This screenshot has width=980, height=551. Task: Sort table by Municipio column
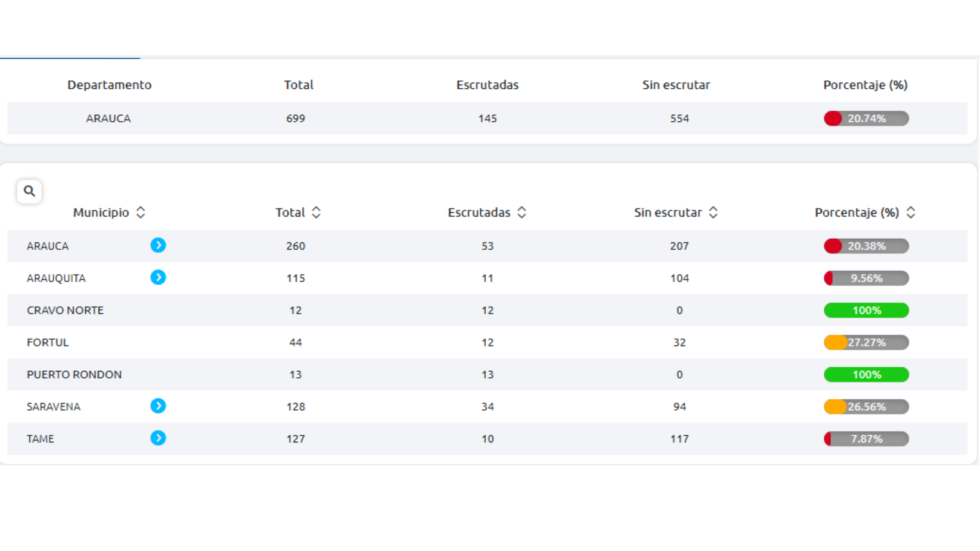click(x=140, y=212)
